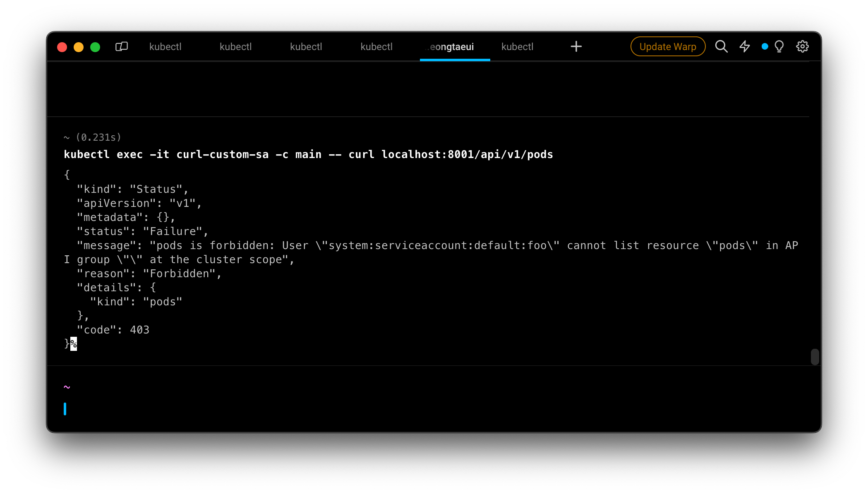
Task: Switch to the leftmost kubectl tab
Action: pos(165,47)
